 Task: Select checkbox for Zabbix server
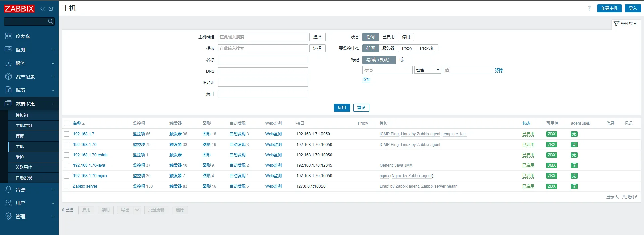pyautogui.click(x=67, y=186)
